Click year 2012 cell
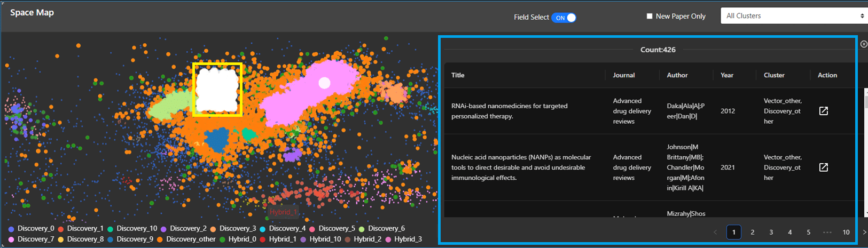868x248 pixels. point(728,111)
